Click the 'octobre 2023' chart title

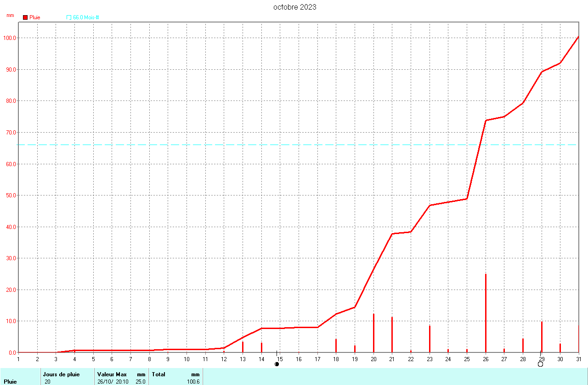(294, 7)
